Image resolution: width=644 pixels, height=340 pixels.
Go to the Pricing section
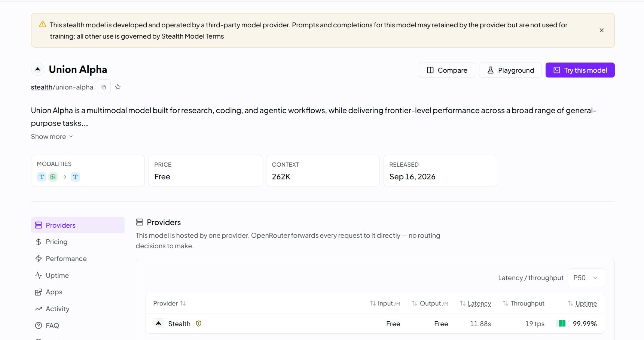click(78, 242)
